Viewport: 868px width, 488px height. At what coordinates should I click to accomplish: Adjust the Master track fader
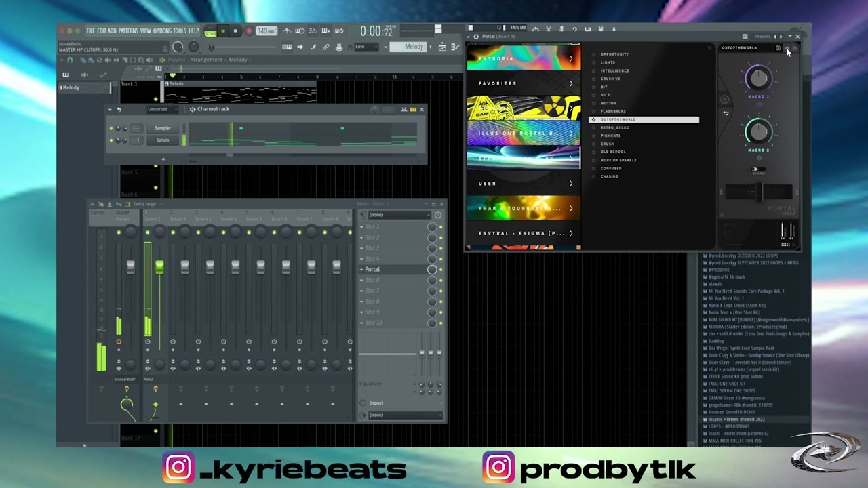[x=130, y=267]
